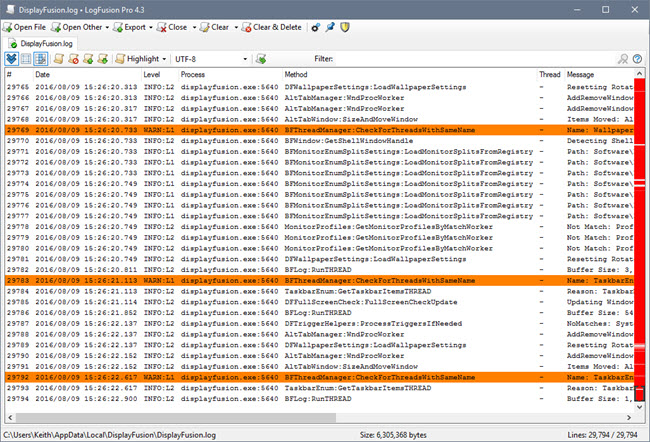
Task: Open the Clear dropdown arrow
Action: (236, 27)
